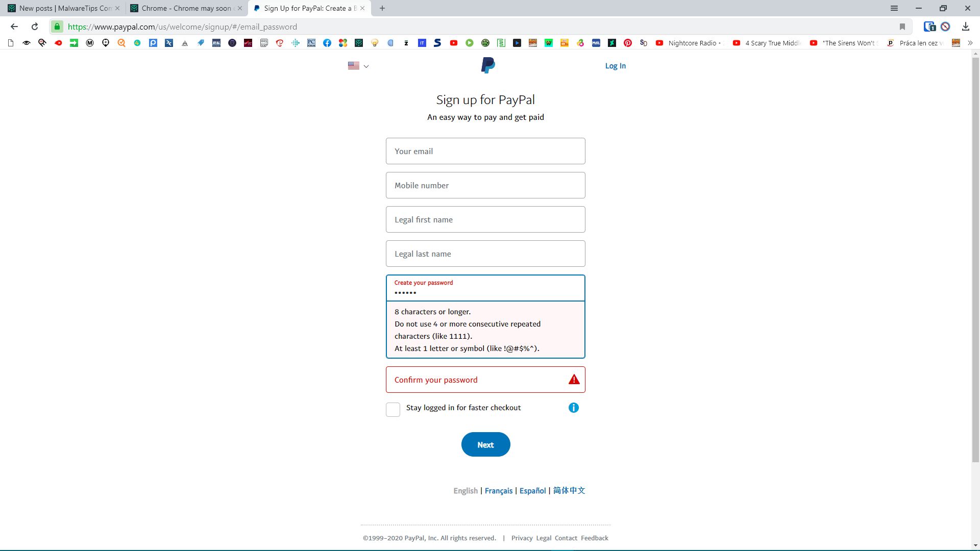The image size is (980, 551).
Task: Go back using the back arrow
Action: [x=14, y=27]
